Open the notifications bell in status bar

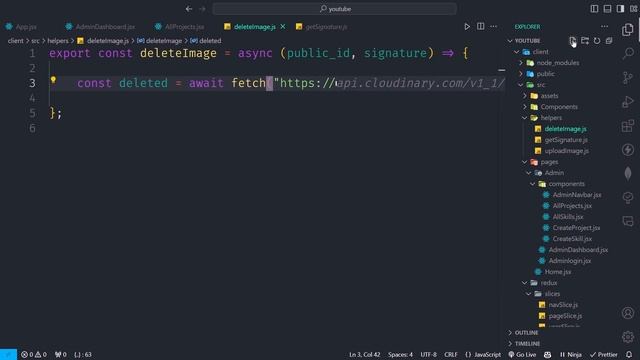[629, 354]
